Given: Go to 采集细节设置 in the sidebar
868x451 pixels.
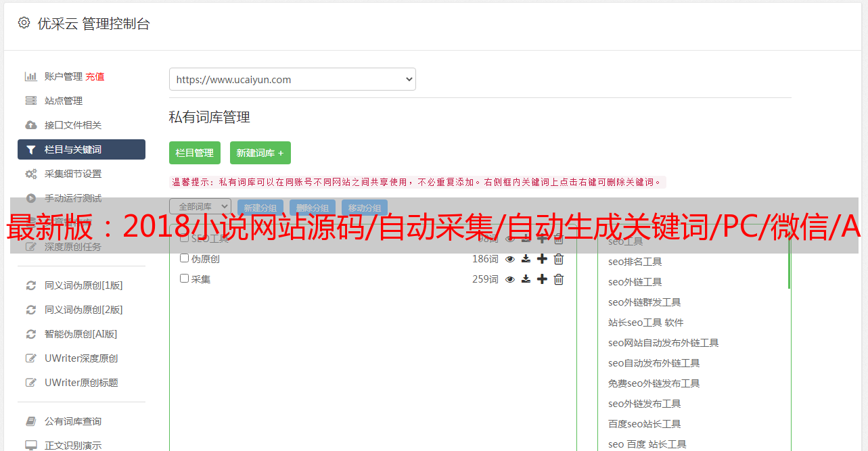Looking at the screenshot, I should click(73, 174).
